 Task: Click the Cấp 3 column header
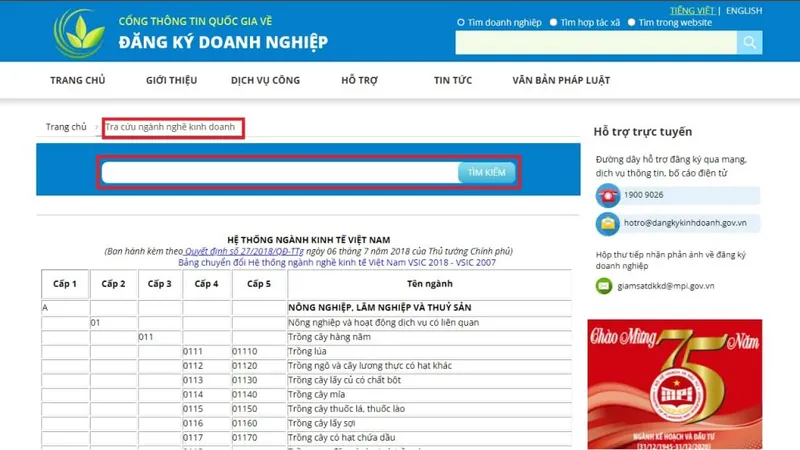[160, 284]
